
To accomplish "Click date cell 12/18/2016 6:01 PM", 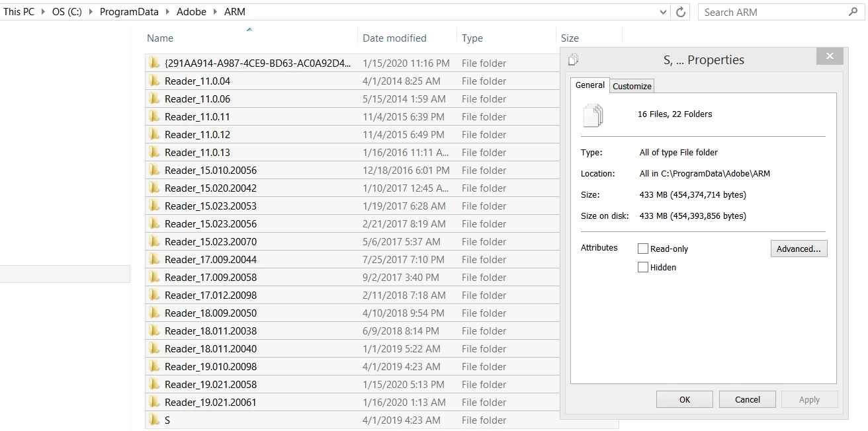I will [406, 170].
